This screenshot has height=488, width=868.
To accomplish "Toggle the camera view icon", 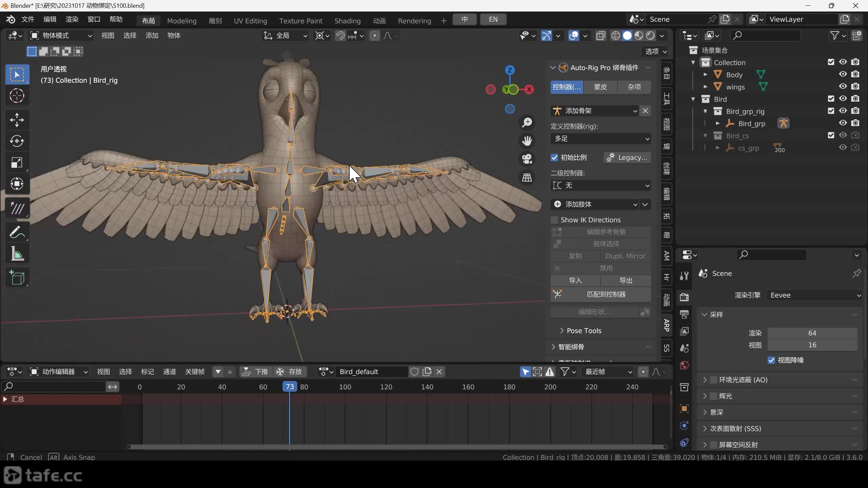I will (x=527, y=159).
